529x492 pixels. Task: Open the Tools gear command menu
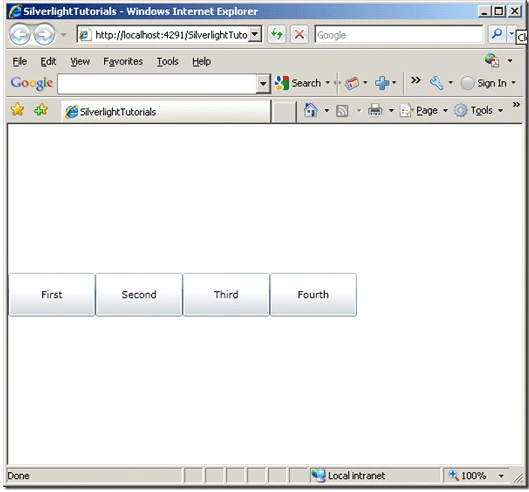pyautogui.click(x=478, y=110)
